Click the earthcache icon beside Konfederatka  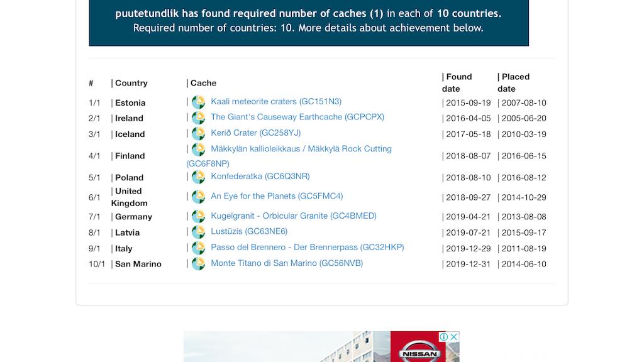coord(198,177)
